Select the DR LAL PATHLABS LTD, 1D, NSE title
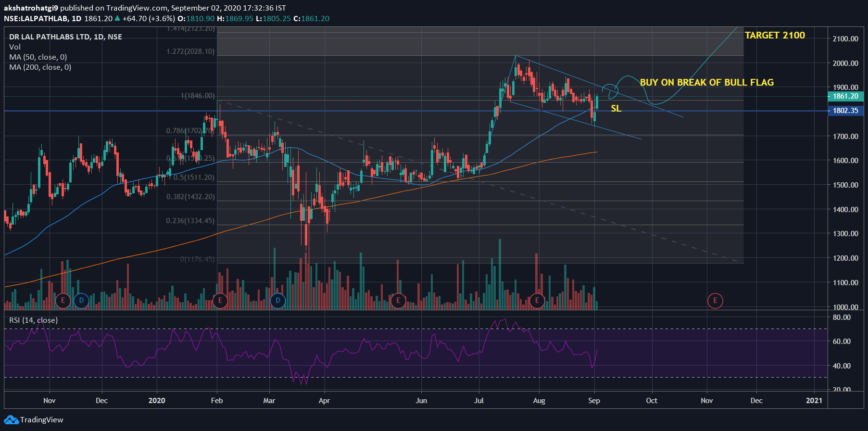Screen dimensions: 868x431 [x=65, y=37]
